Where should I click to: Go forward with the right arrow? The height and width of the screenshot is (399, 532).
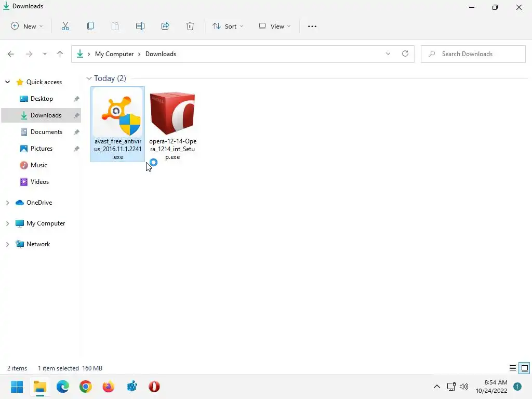pyautogui.click(x=29, y=54)
